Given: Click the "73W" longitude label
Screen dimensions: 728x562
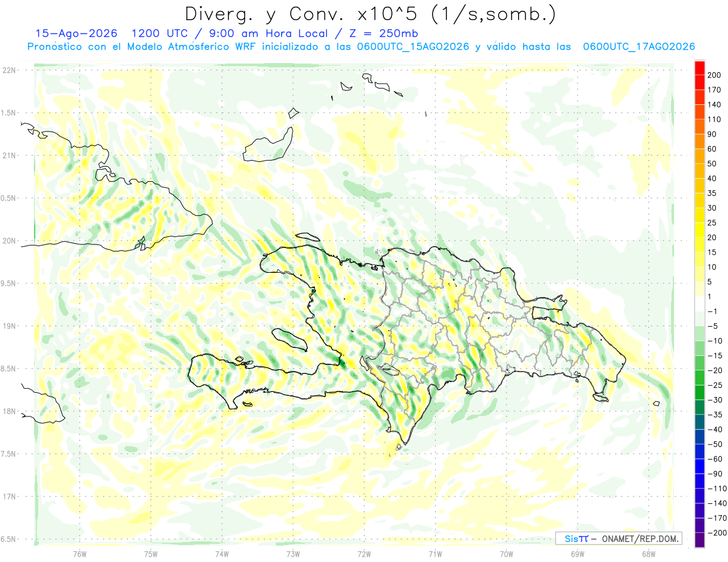Looking at the screenshot, I should pos(293,554).
